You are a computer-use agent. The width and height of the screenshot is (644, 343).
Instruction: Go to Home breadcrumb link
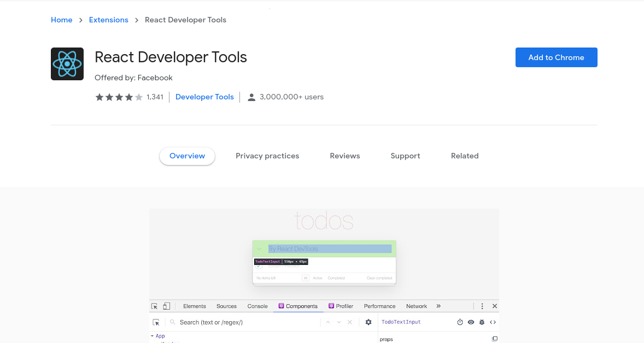pos(62,20)
